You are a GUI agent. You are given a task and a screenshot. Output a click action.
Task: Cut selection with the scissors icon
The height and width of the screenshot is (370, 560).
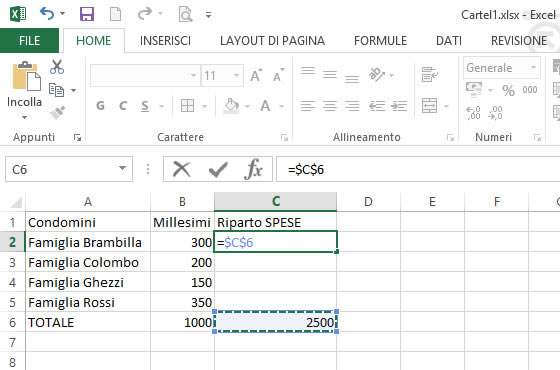click(57, 67)
